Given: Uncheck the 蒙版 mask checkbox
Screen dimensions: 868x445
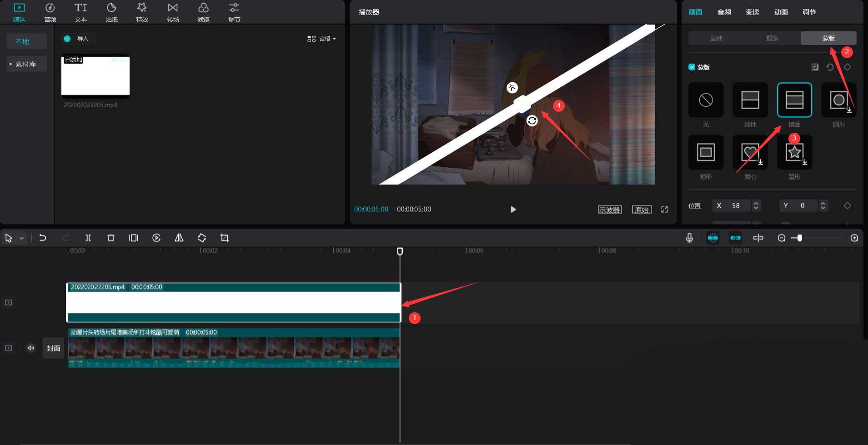Looking at the screenshot, I should (692, 67).
